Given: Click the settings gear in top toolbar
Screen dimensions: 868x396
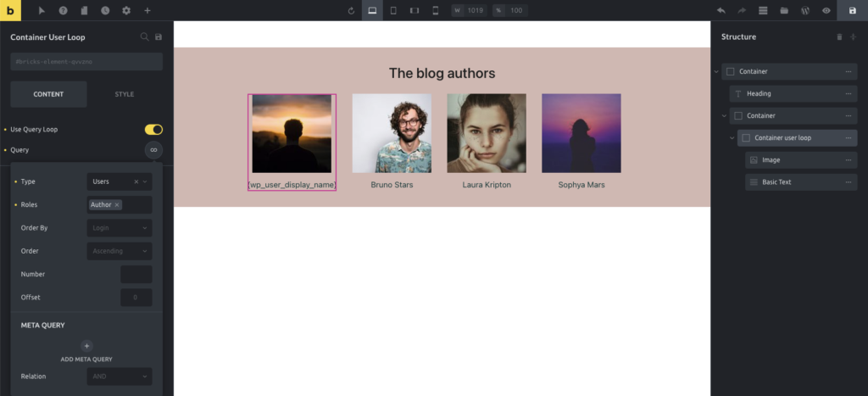Looking at the screenshot, I should (x=126, y=10).
